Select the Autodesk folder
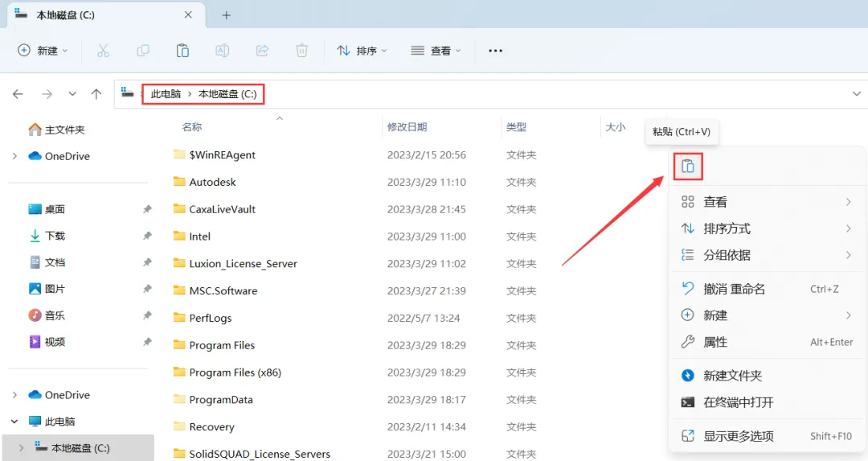 tap(212, 182)
